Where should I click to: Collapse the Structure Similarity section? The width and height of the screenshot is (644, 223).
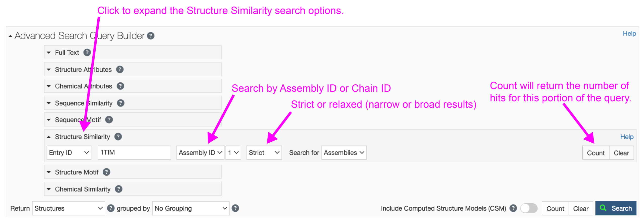(49, 137)
